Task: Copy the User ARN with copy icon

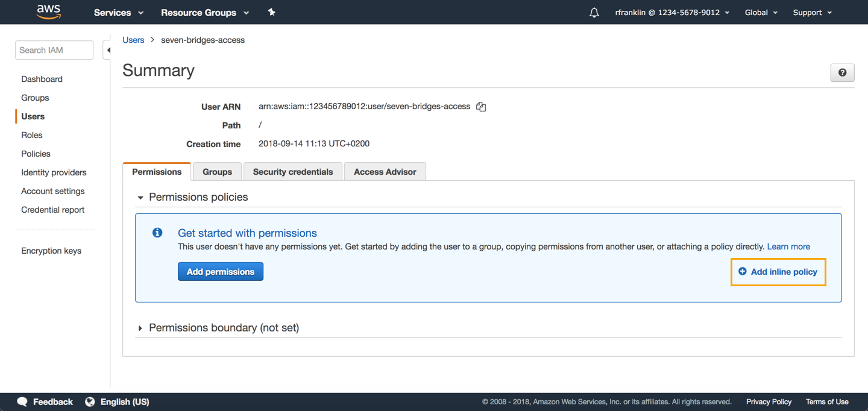Action: point(481,107)
